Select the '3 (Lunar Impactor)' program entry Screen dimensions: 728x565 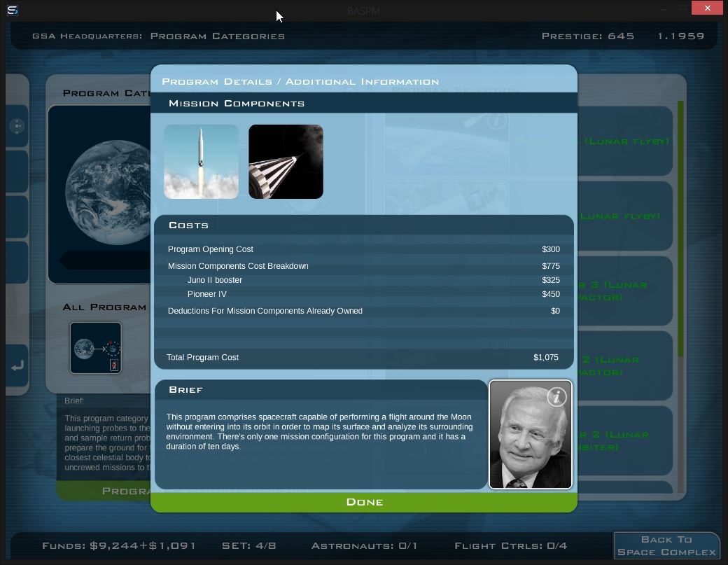click(625, 291)
